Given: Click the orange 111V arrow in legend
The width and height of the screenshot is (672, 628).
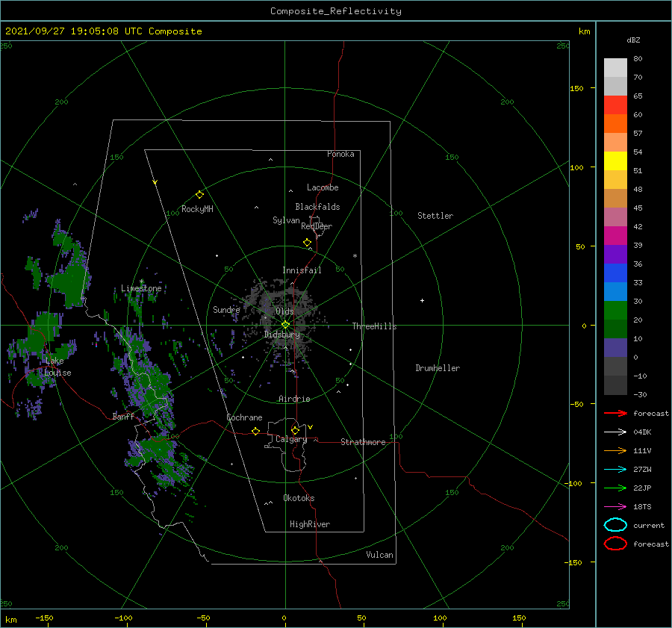Looking at the screenshot, I should (615, 450).
